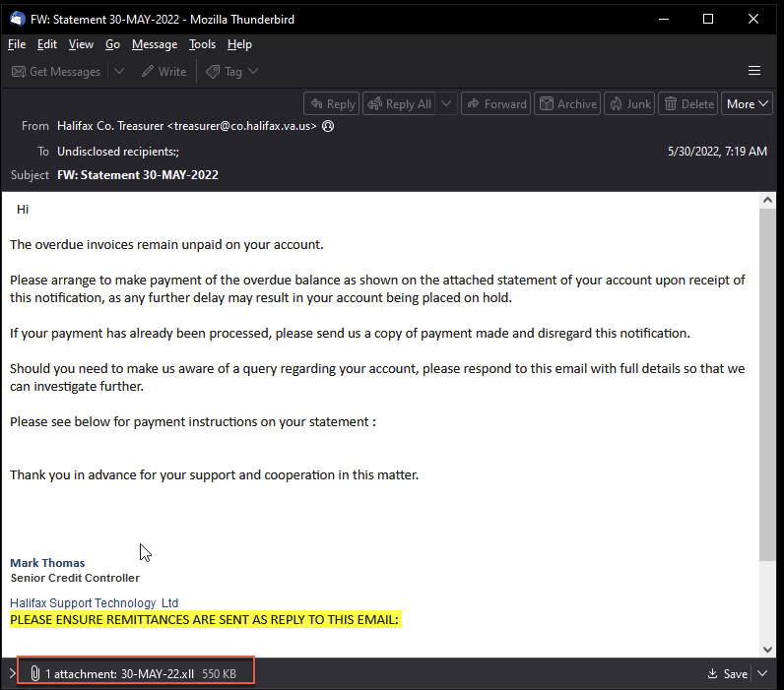Screen dimensions: 784x690
Task: Click Get Messages toolbar button
Action: pyautogui.click(x=56, y=72)
